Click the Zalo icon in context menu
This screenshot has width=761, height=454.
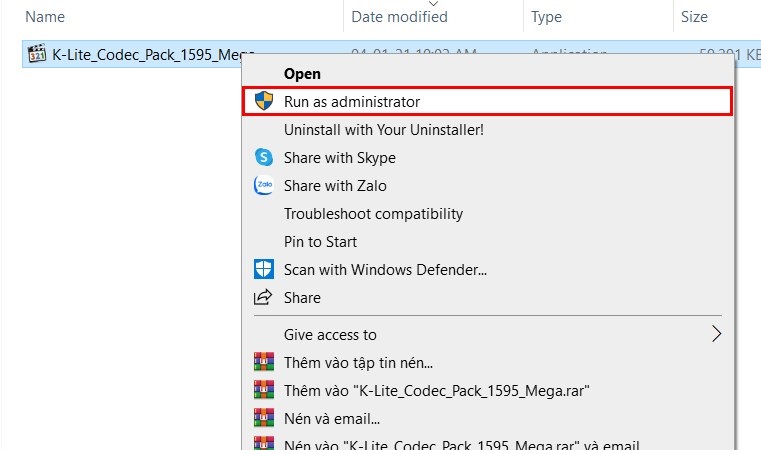tap(264, 185)
